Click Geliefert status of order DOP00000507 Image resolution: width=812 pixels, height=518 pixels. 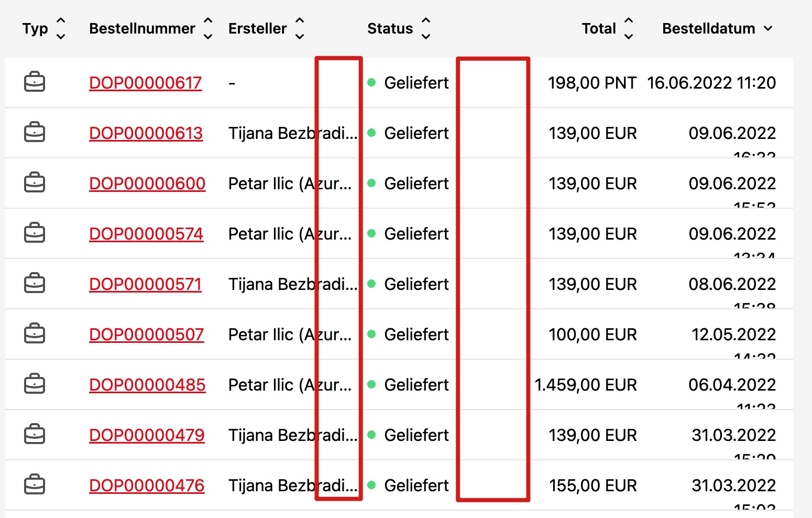(416, 334)
